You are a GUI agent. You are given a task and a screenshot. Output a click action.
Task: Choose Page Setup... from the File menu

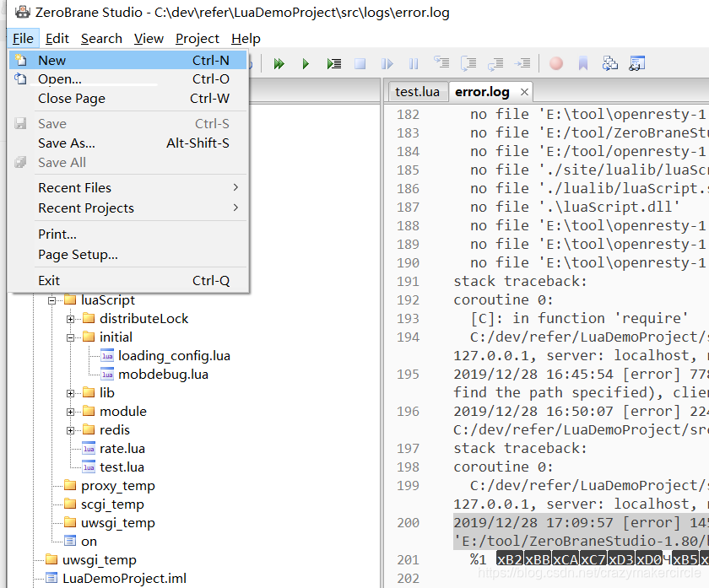128,255
